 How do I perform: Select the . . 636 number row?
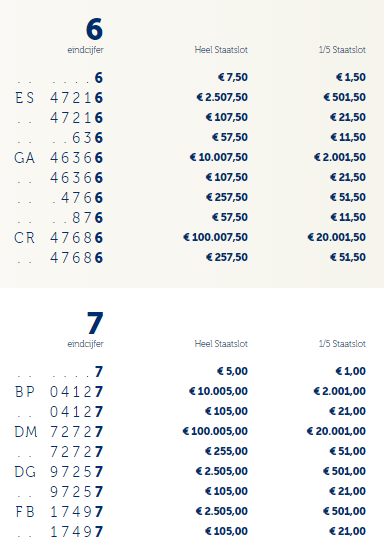pos(59,138)
